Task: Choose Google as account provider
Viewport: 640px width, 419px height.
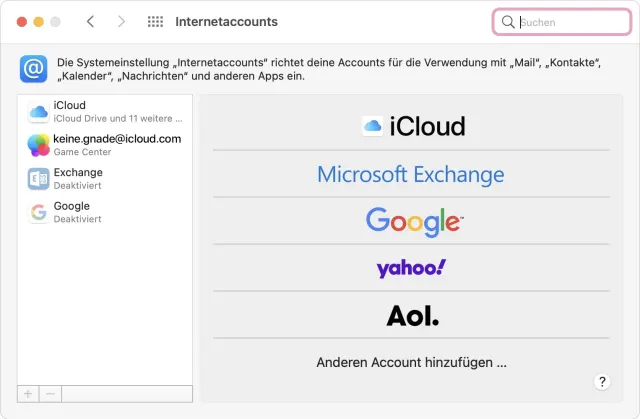Action: click(x=413, y=221)
